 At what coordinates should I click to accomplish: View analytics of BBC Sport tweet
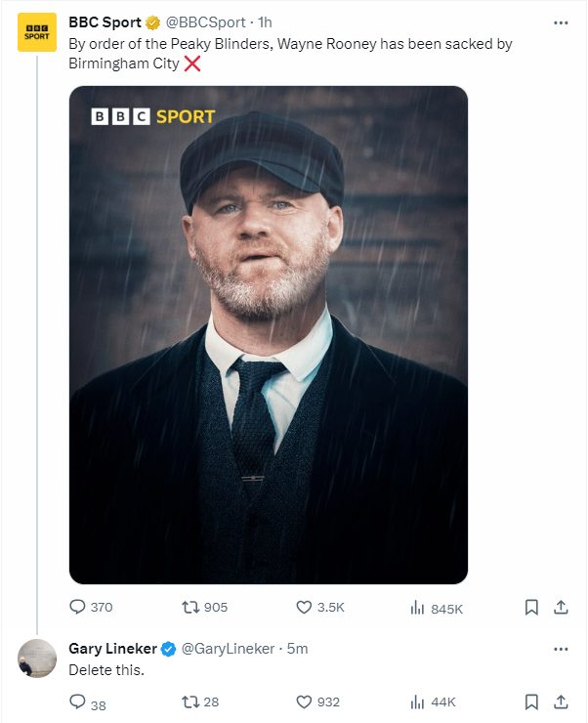pyautogui.click(x=418, y=608)
